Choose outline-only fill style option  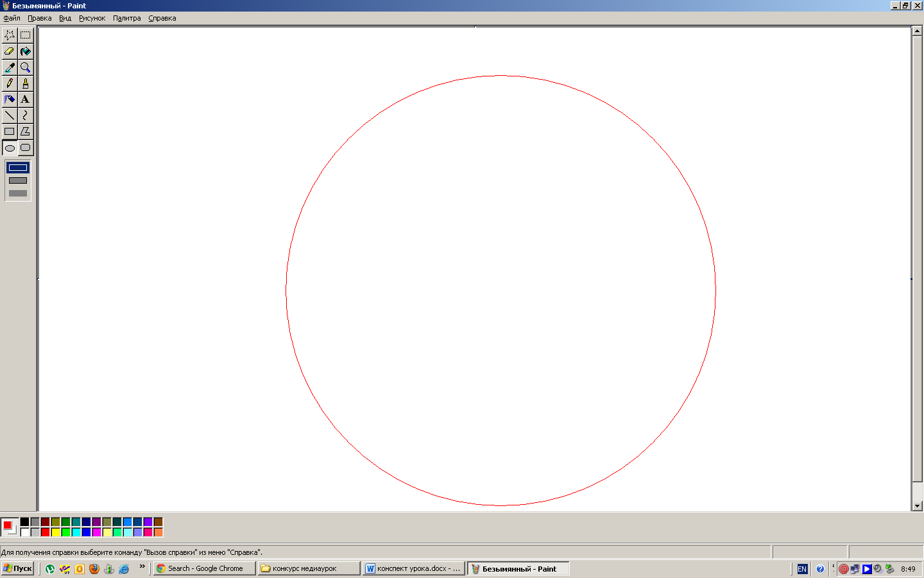(18, 168)
